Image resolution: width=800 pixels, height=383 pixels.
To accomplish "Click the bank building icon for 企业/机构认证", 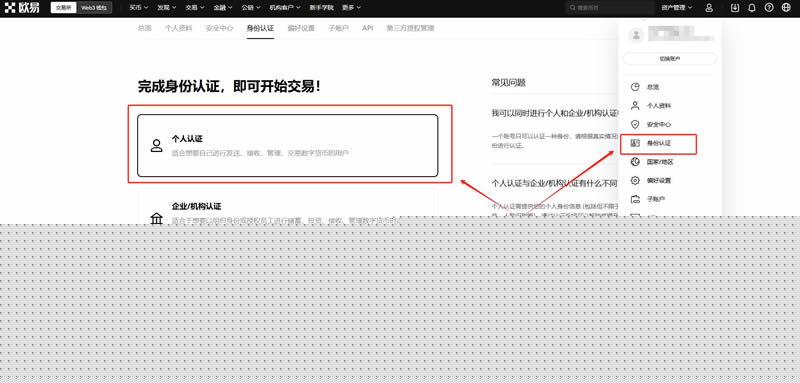I will pos(157,219).
